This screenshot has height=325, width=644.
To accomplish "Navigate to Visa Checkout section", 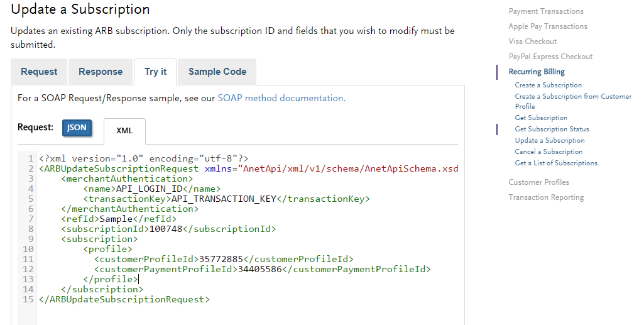I will pyautogui.click(x=532, y=41).
